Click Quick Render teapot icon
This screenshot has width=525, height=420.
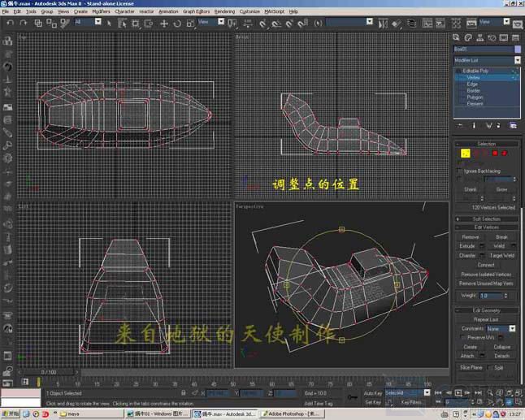pyautogui.click(x=518, y=24)
